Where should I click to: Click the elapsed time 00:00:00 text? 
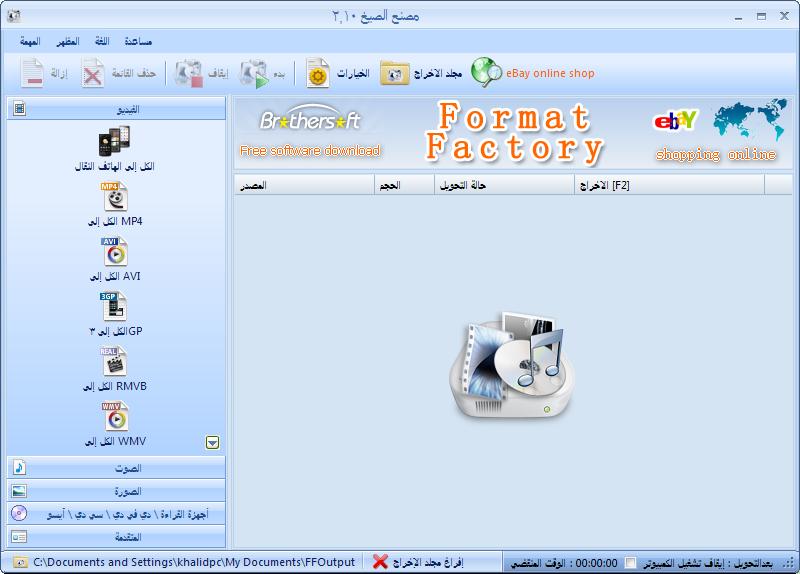click(596, 563)
